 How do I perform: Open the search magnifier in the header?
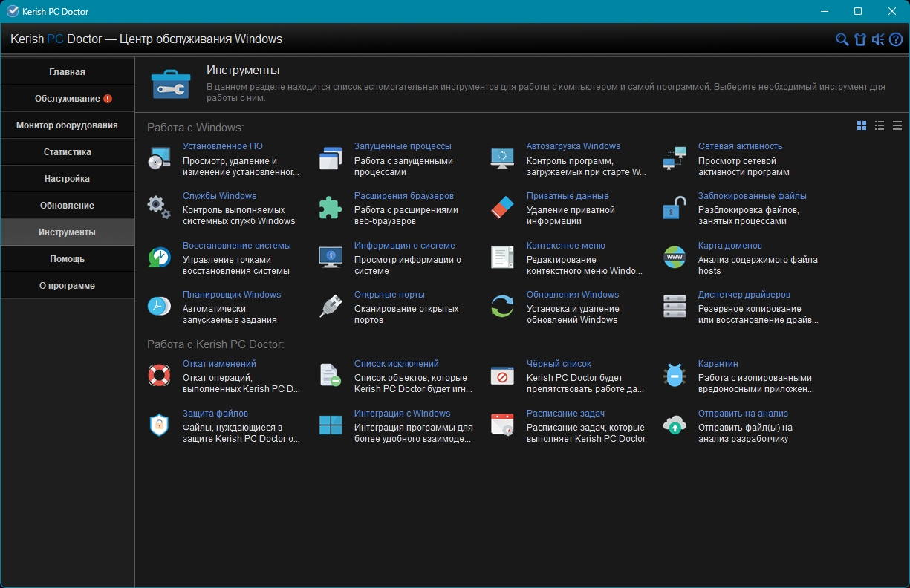coord(842,39)
